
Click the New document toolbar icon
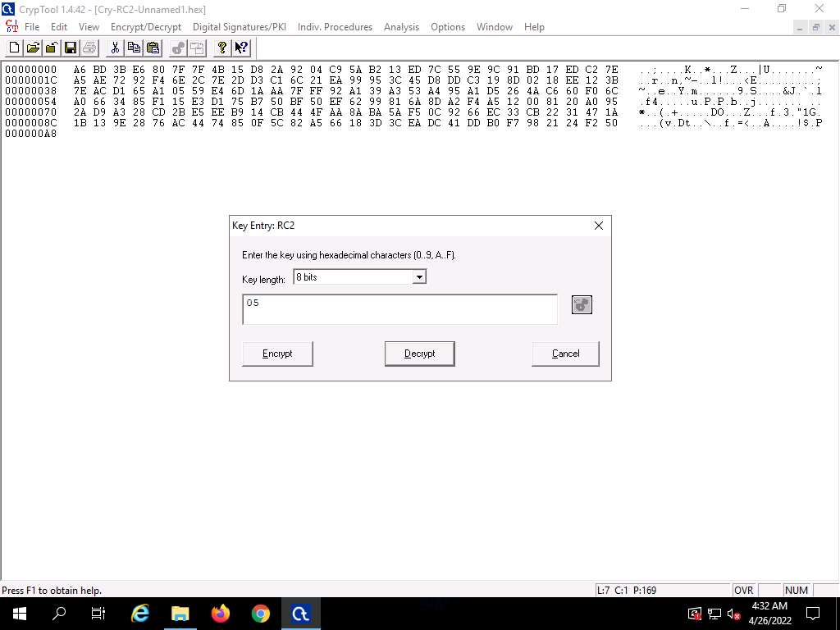[15, 48]
